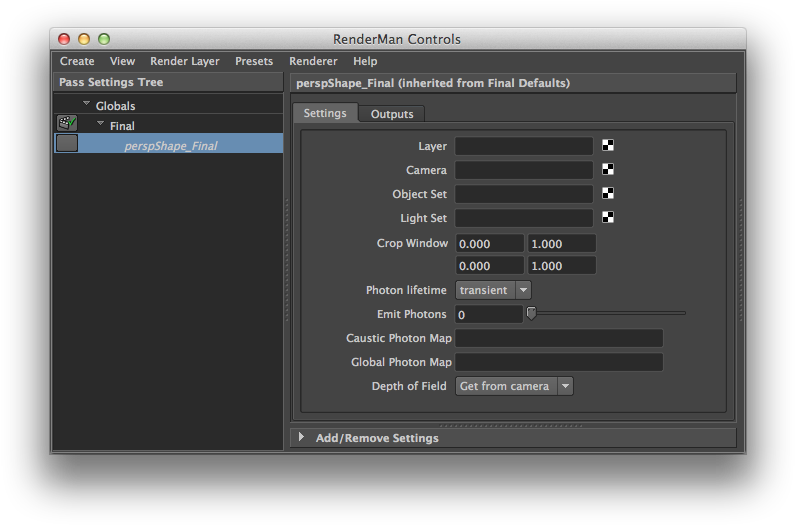Close the RenderMan Controls window
The height and width of the screenshot is (525, 795).
coord(64,39)
